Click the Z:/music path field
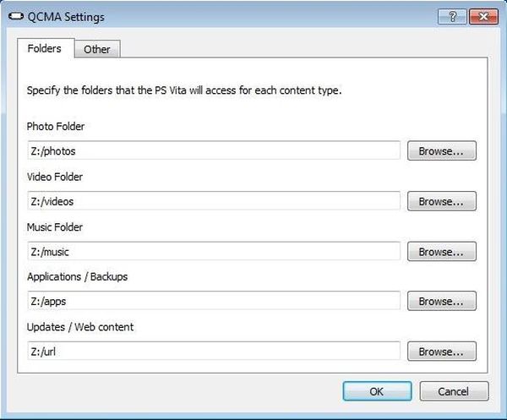The width and height of the screenshot is (507, 420). pos(214,251)
